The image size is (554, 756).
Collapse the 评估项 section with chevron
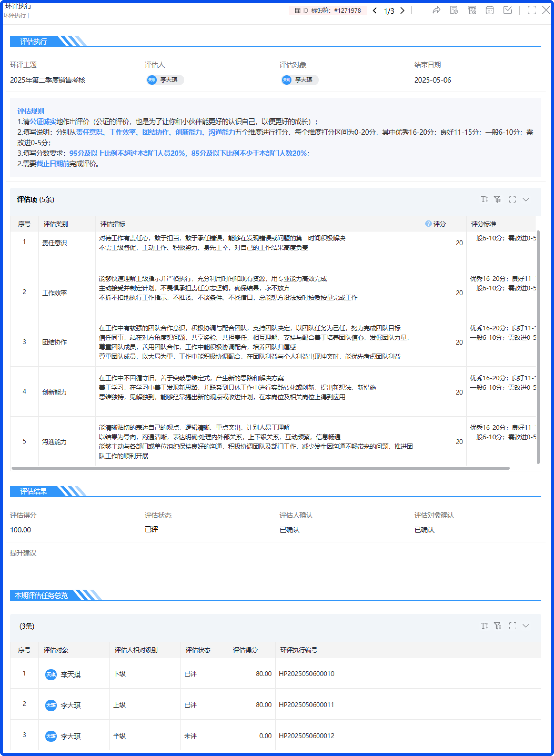pyautogui.click(x=526, y=199)
